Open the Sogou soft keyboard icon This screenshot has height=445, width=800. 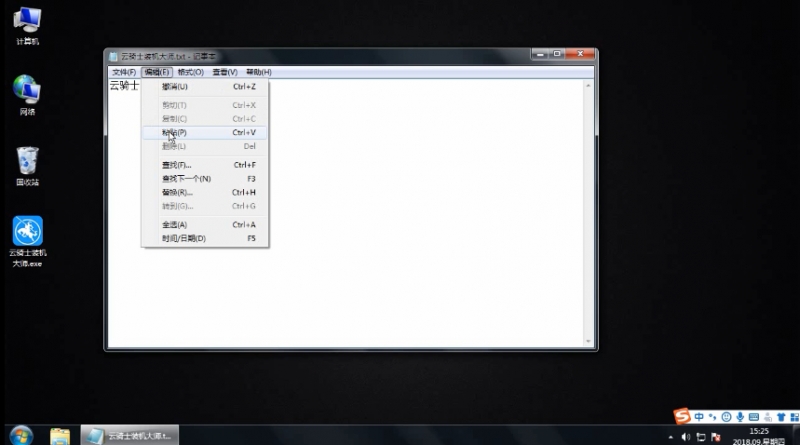[754, 417]
